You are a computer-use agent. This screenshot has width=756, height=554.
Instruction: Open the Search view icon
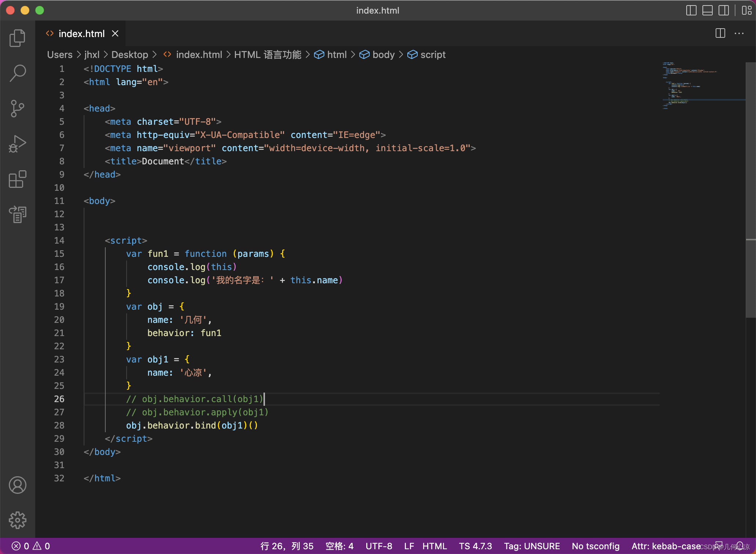(x=17, y=73)
